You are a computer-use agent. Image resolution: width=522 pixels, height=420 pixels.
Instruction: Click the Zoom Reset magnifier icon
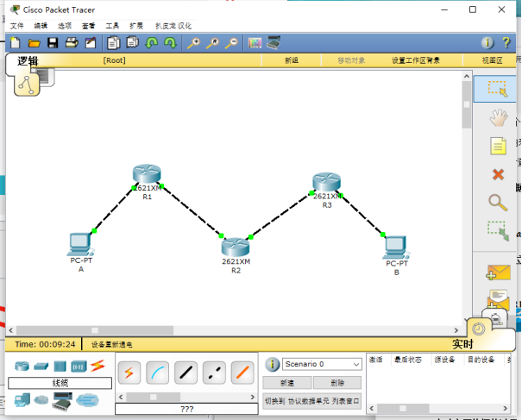212,43
